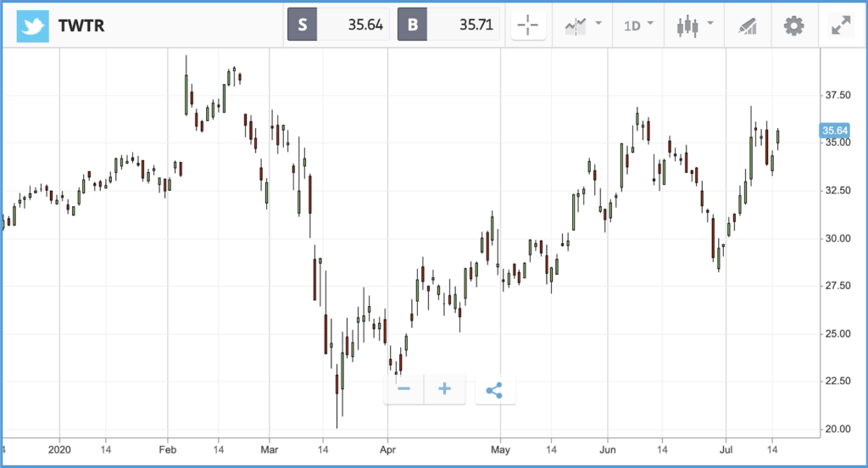This screenshot has height=468, width=868.
Task: Zoom in with the plus button
Action: tap(444, 389)
